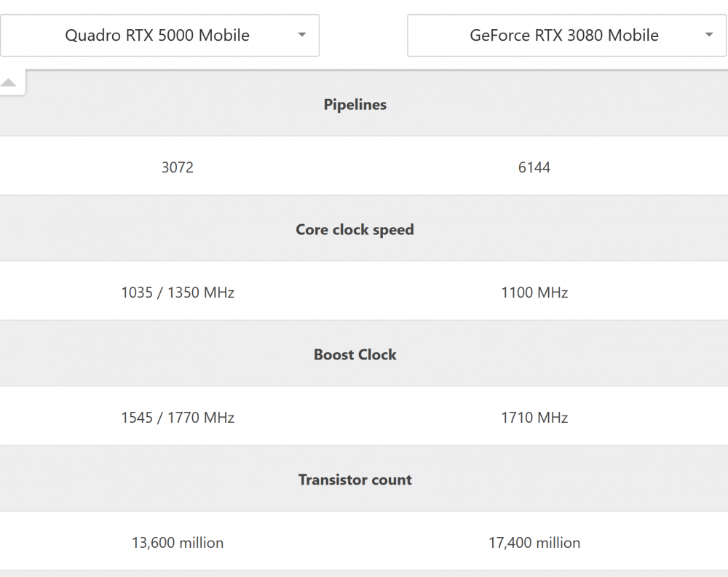The width and height of the screenshot is (728, 577).
Task: Click the Transistor count header
Action: click(x=355, y=480)
